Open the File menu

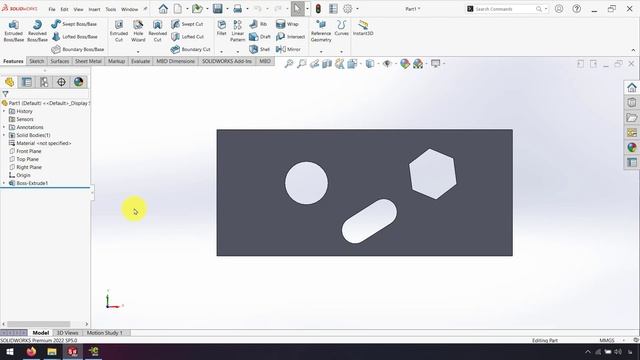click(52, 9)
